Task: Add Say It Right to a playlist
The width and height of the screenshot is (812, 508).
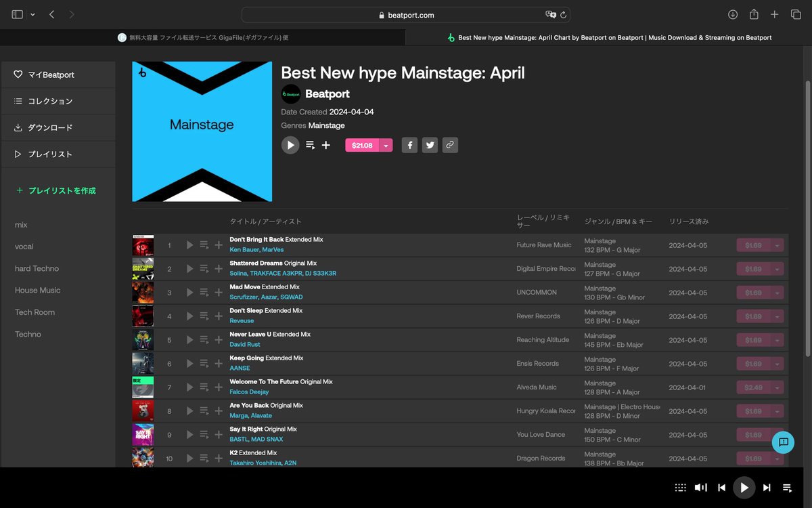Action: (x=219, y=435)
